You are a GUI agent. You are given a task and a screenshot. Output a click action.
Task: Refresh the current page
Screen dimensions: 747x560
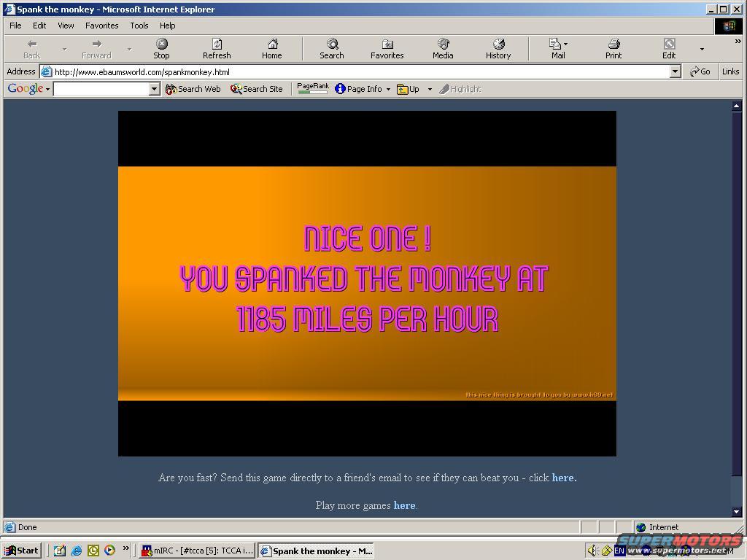[217, 48]
